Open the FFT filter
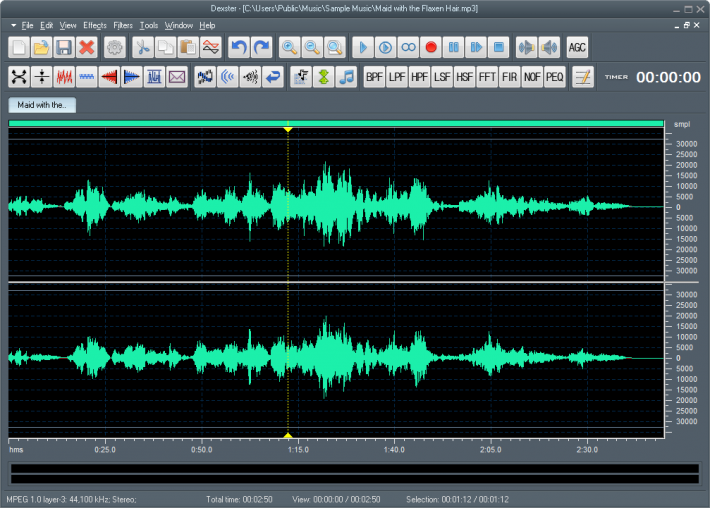Screen dimensions: 710x508 pos(487,77)
